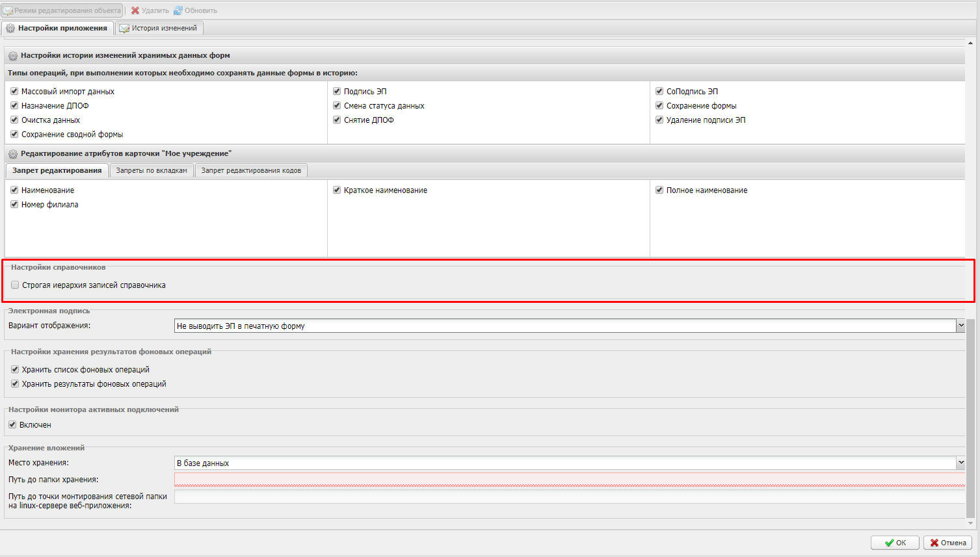Image resolution: width=980 pixels, height=557 pixels.
Task: Toggle the Включен connection monitor checkbox
Action: tap(12, 424)
